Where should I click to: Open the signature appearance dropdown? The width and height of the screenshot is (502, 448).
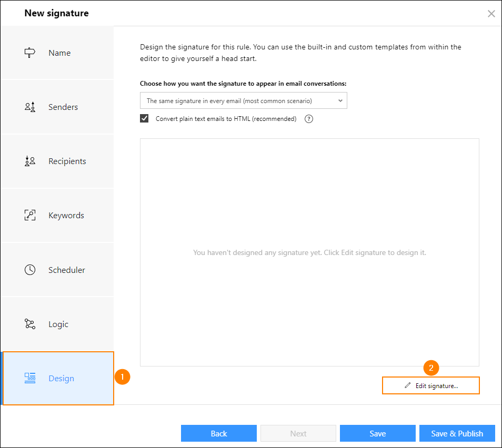click(x=243, y=101)
